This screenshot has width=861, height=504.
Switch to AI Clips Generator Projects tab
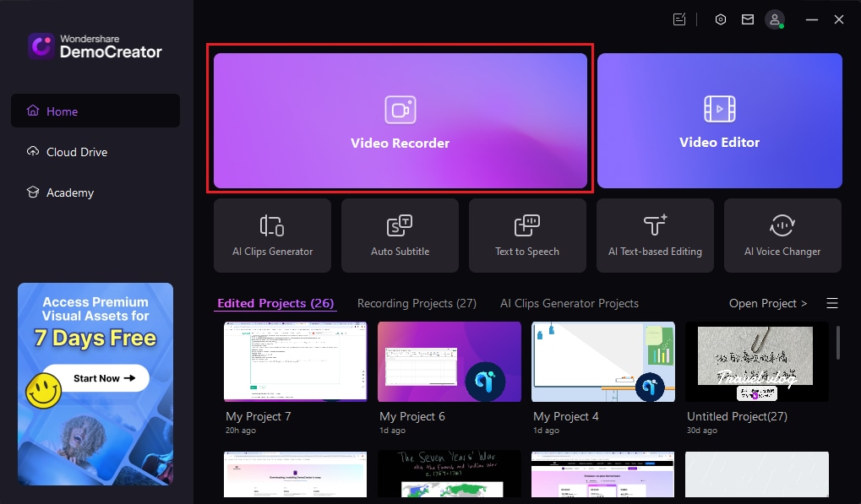click(569, 303)
